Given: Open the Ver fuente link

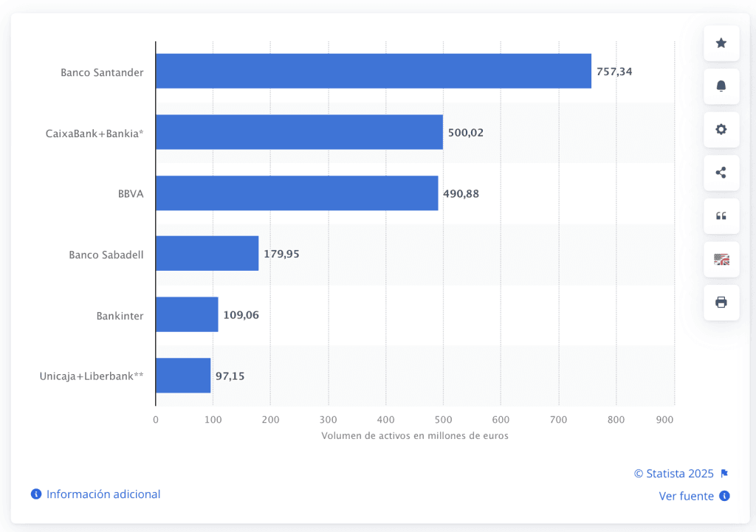Looking at the screenshot, I should click(x=686, y=496).
